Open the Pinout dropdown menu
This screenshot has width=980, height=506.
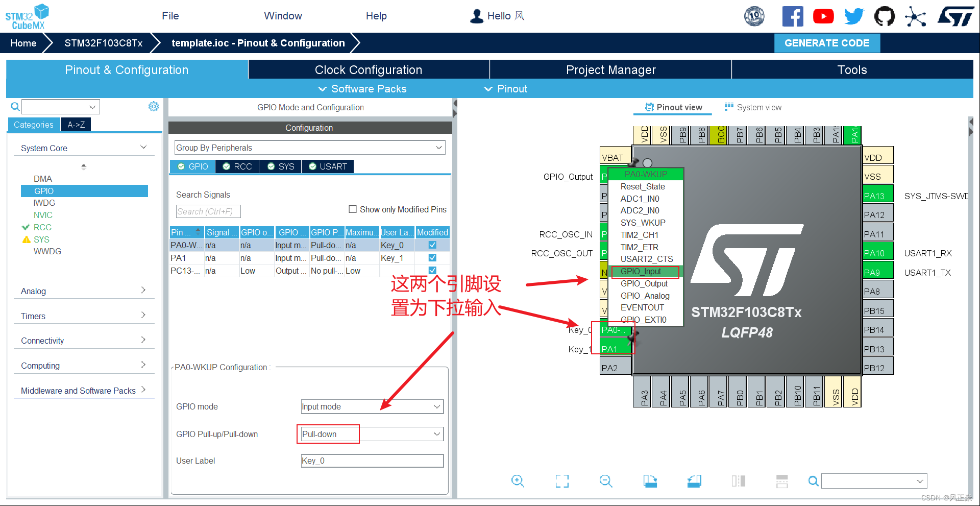tap(505, 89)
